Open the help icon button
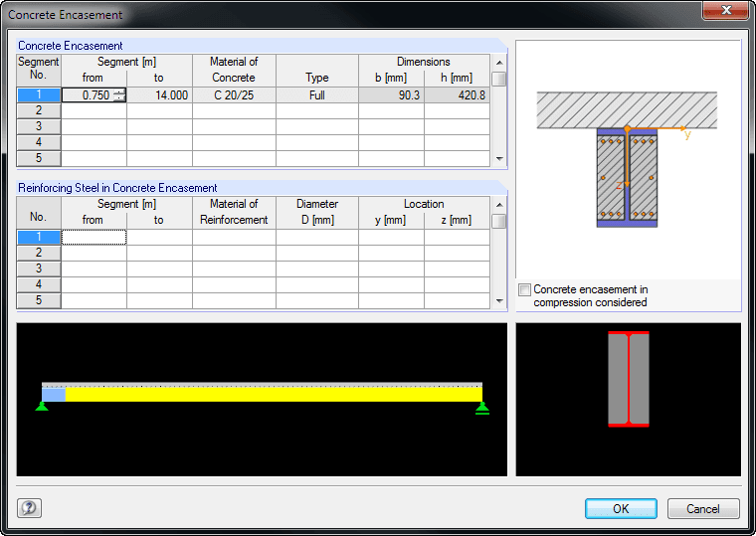756x536 pixels. (x=30, y=507)
